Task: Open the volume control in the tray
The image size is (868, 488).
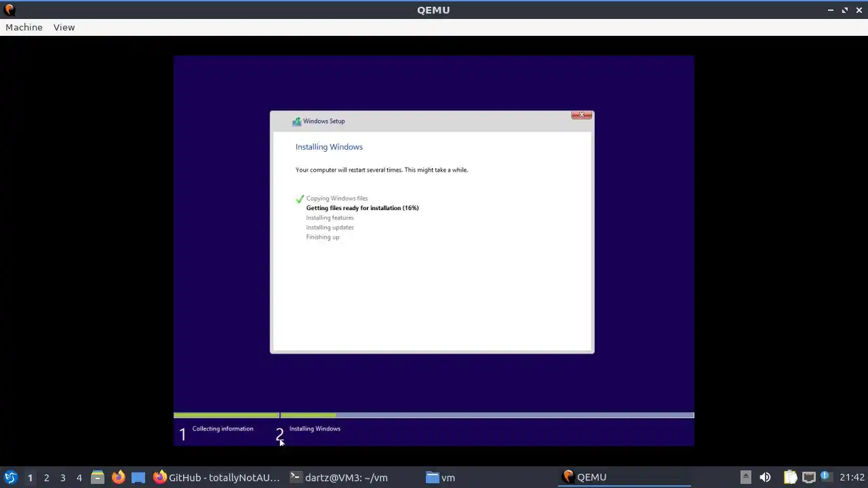Action: point(765,477)
